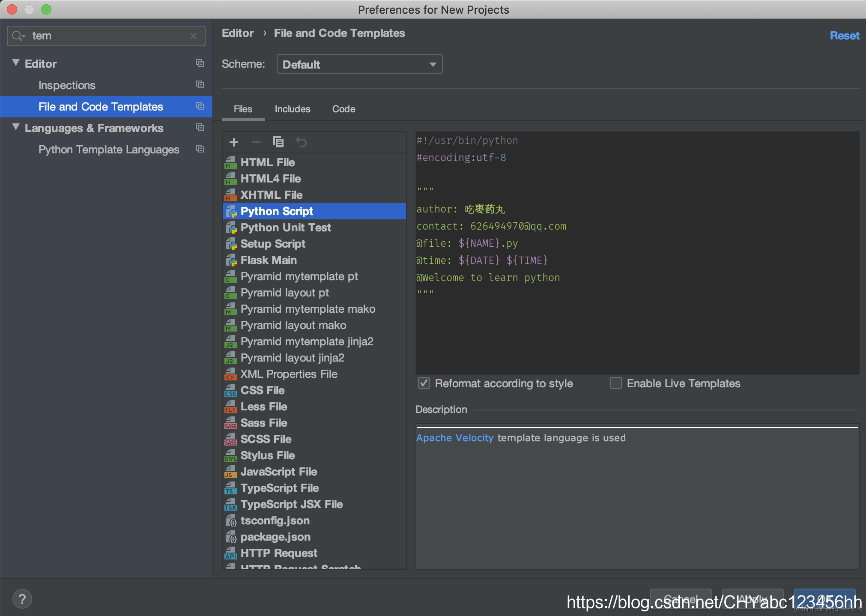Open the Scheme Default dropdown

click(359, 64)
